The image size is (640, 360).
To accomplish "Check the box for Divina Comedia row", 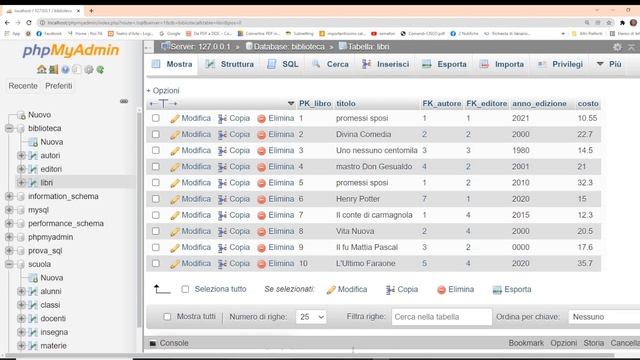I will (156, 134).
